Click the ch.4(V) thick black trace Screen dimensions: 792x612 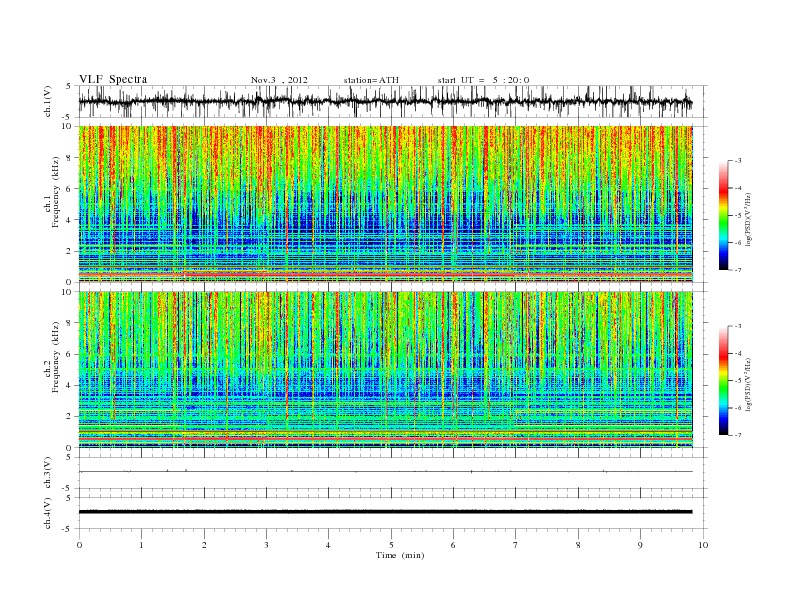tap(385, 512)
